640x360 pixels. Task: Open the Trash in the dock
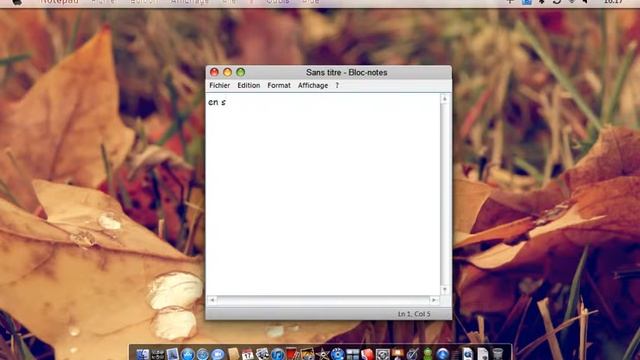click(x=497, y=354)
